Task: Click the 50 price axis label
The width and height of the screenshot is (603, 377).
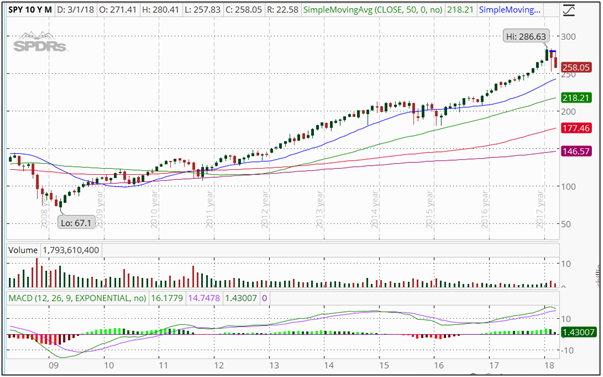Action: (566, 224)
